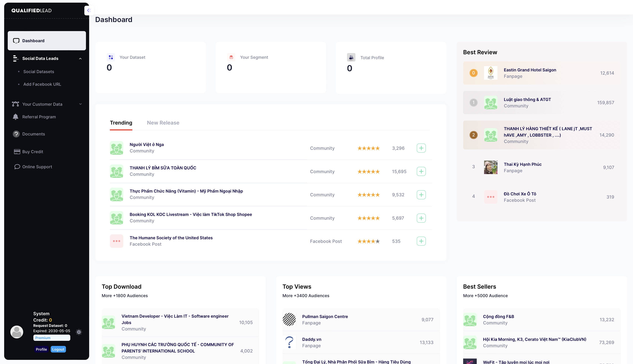Open Online Support chat icon
633x364 pixels.
tap(17, 167)
